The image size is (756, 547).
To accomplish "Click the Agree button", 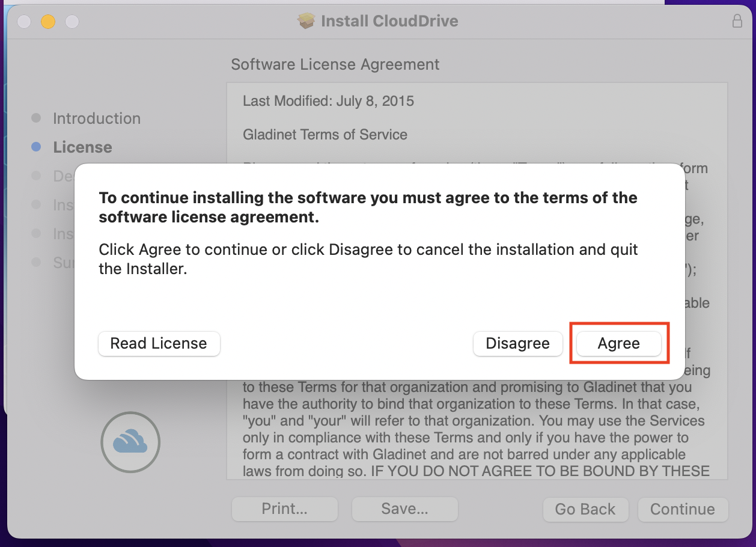I will coord(619,344).
